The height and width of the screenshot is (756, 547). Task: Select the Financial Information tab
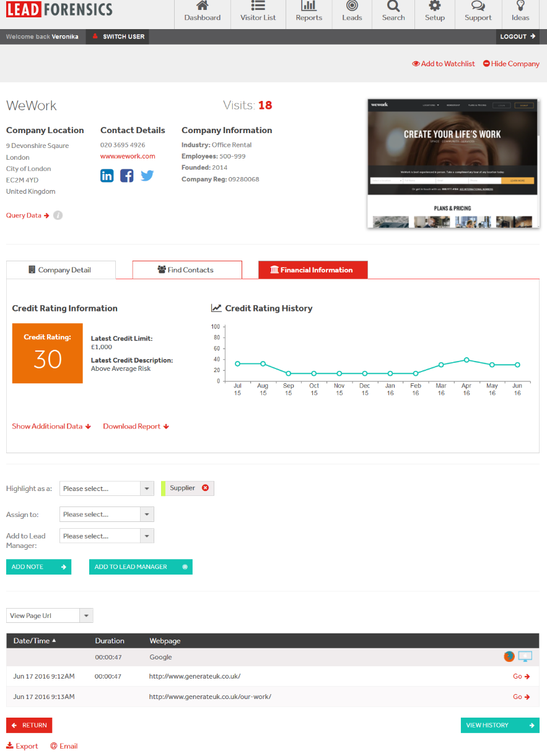tap(313, 270)
